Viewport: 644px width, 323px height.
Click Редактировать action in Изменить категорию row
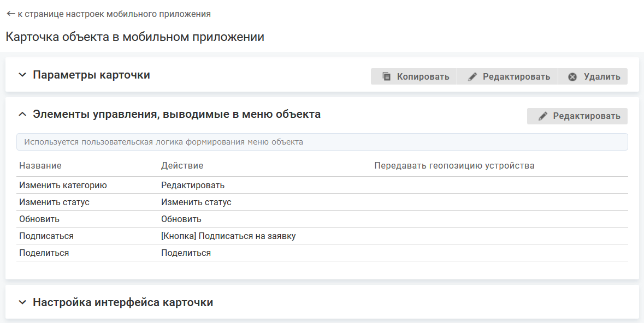point(192,185)
